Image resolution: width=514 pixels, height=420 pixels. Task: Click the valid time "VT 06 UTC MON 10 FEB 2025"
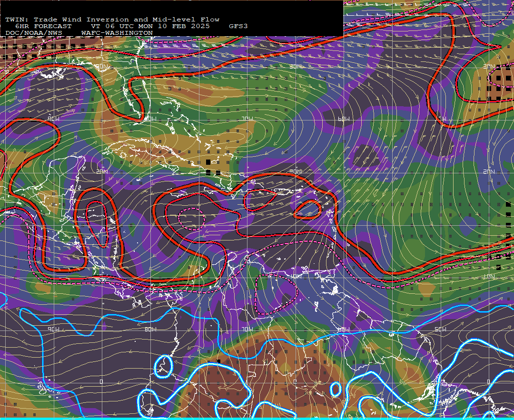click(150, 26)
